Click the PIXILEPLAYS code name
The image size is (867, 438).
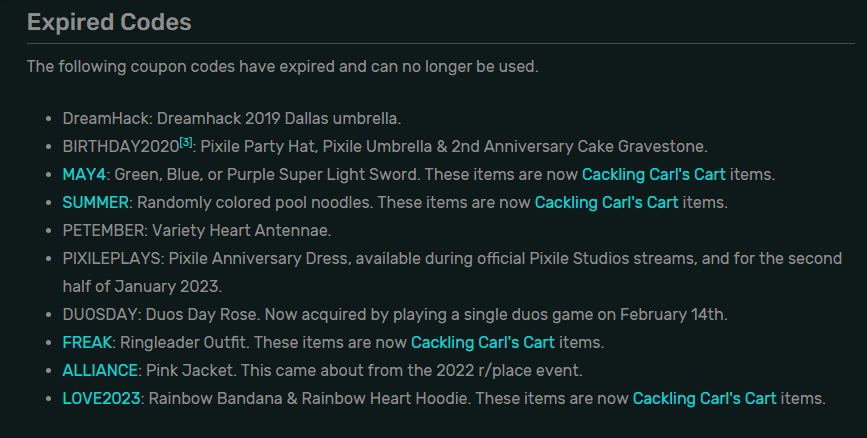tap(114, 258)
